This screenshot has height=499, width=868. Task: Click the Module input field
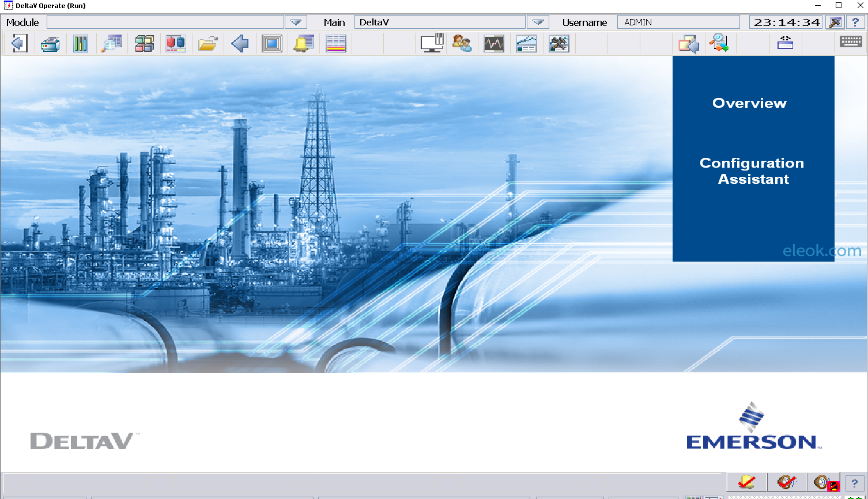[x=165, y=22]
